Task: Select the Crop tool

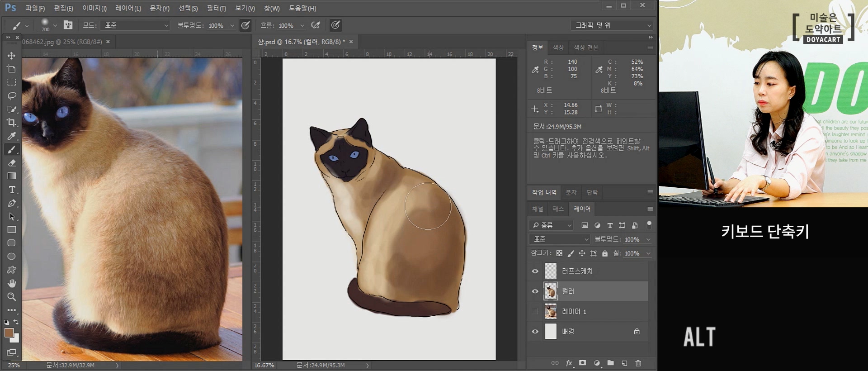Action: tap(12, 122)
